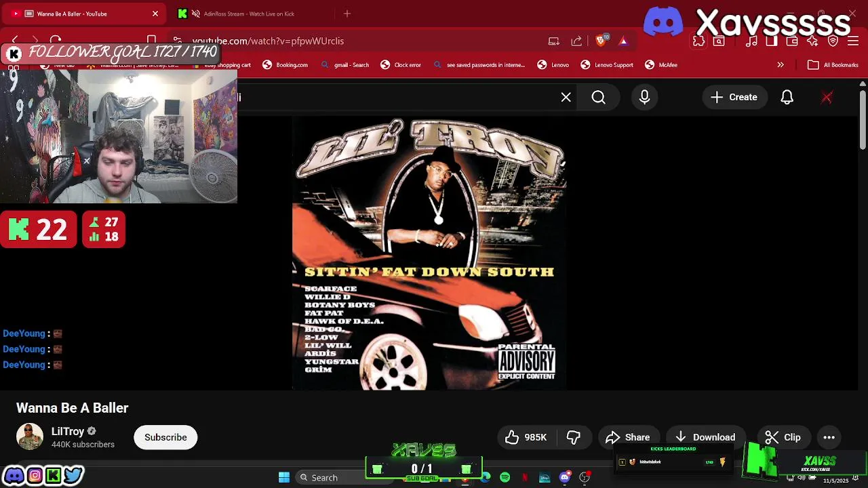Switch to AdinRoss Stream Kick tab
The height and width of the screenshot is (488, 868).
tap(248, 14)
